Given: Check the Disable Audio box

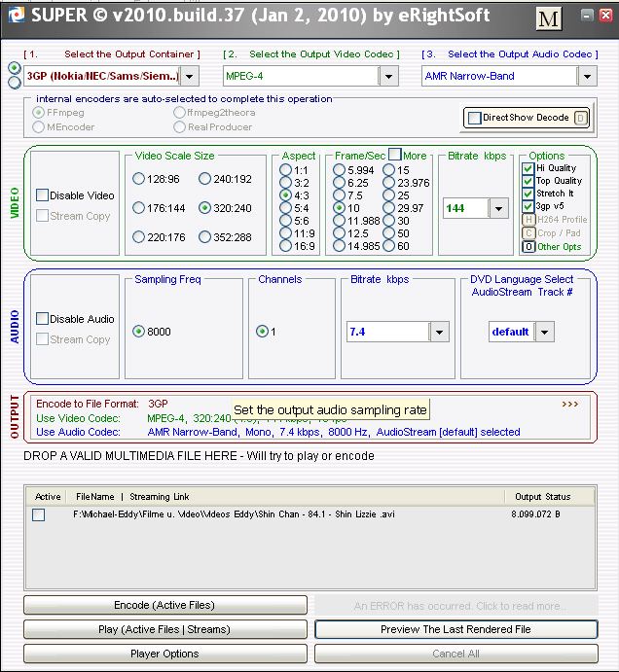Looking at the screenshot, I should [42, 318].
